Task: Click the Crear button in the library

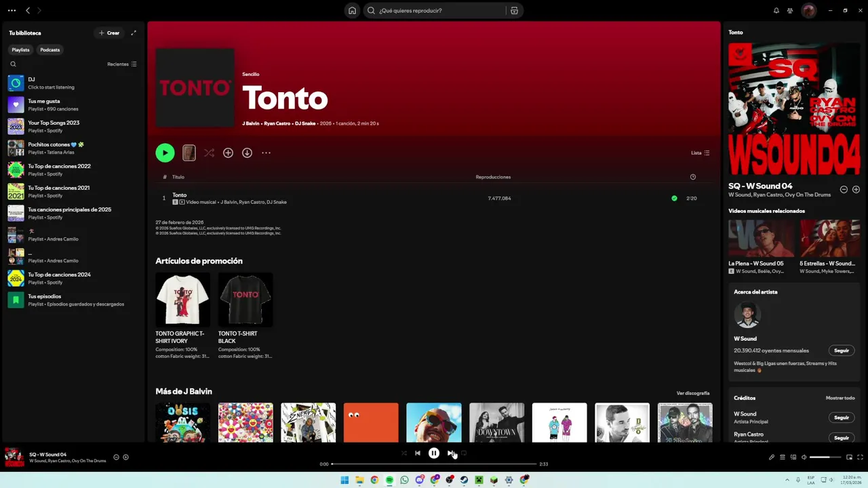Action: (x=109, y=33)
